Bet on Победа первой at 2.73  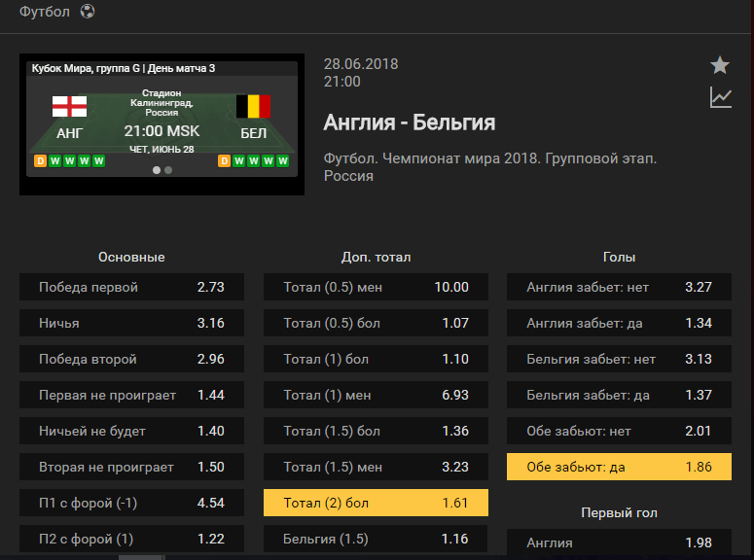131,287
